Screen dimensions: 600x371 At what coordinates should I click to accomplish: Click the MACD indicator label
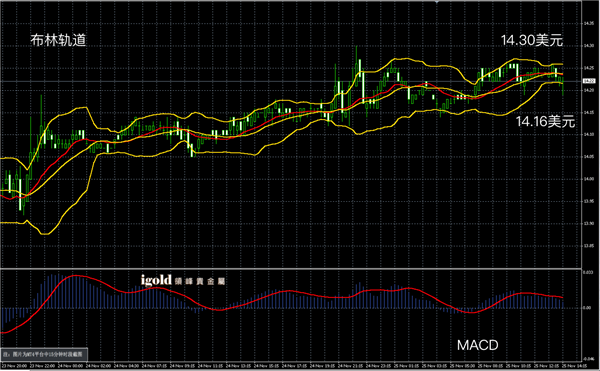[478, 345]
